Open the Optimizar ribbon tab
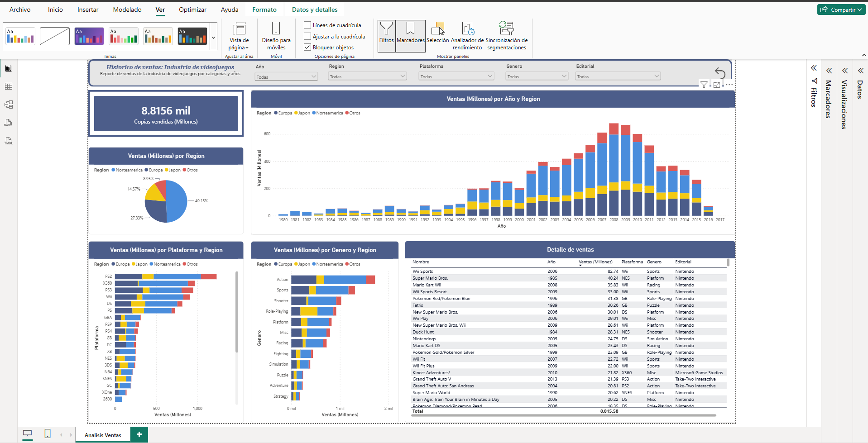 [x=192, y=10]
